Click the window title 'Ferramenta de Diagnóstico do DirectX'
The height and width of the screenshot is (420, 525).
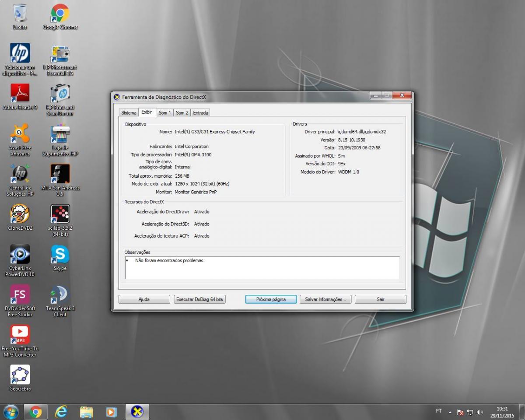164,97
